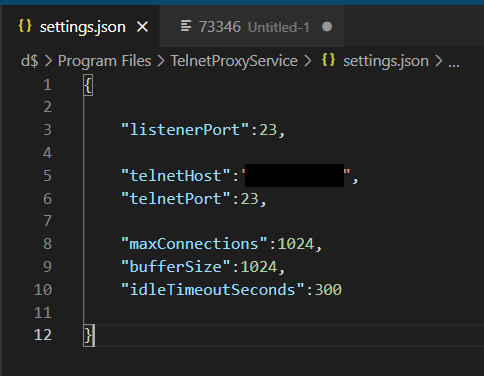
Task: Open the breadcrumb ellipsis symbol picker
Action: pyautogui.click(x=454, y=62)
